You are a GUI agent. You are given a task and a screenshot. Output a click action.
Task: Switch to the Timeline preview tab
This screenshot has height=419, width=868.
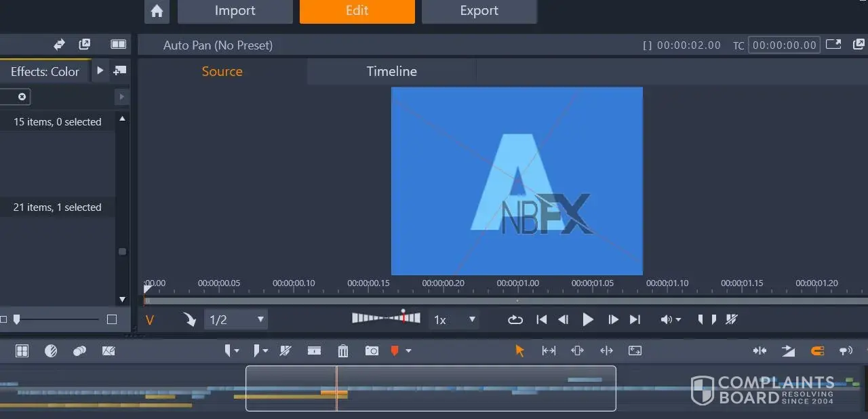point(391,71)
